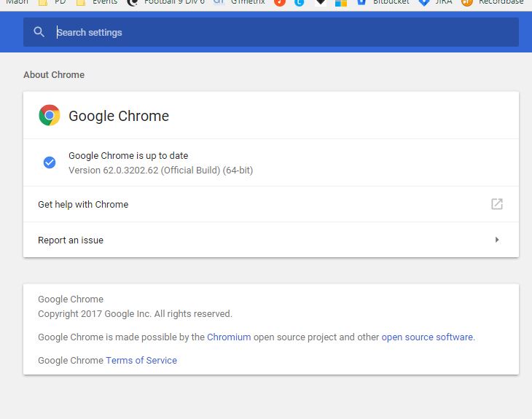This screenshot has height=419, width=532.
Task: Open the GTmetrix bookmark
Action: tap(239, 3)
